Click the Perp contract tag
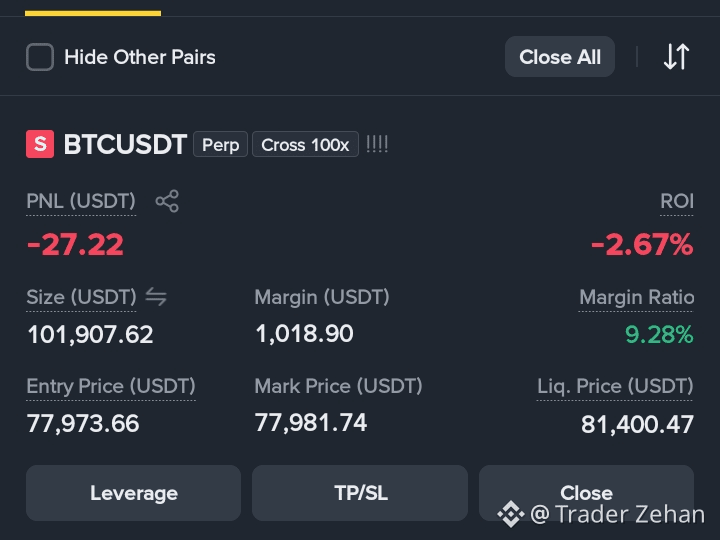The height and width of the screenshot is (540, 720). click(220, 145)
